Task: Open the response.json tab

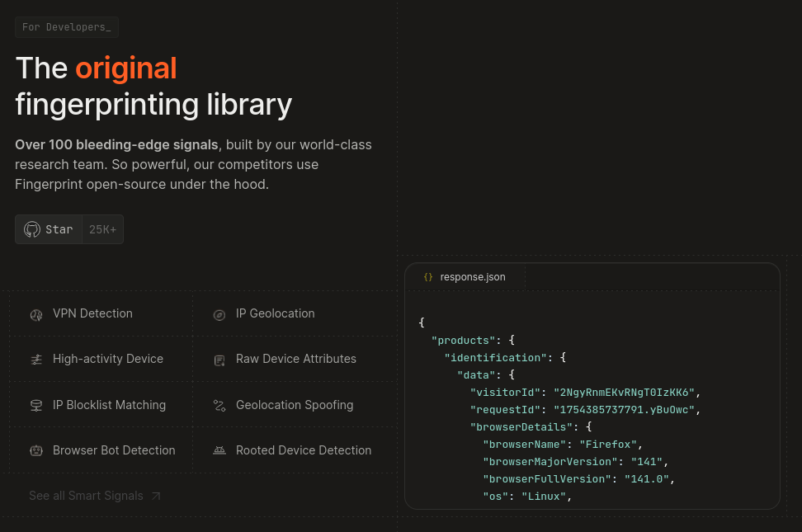Action: 465,277
